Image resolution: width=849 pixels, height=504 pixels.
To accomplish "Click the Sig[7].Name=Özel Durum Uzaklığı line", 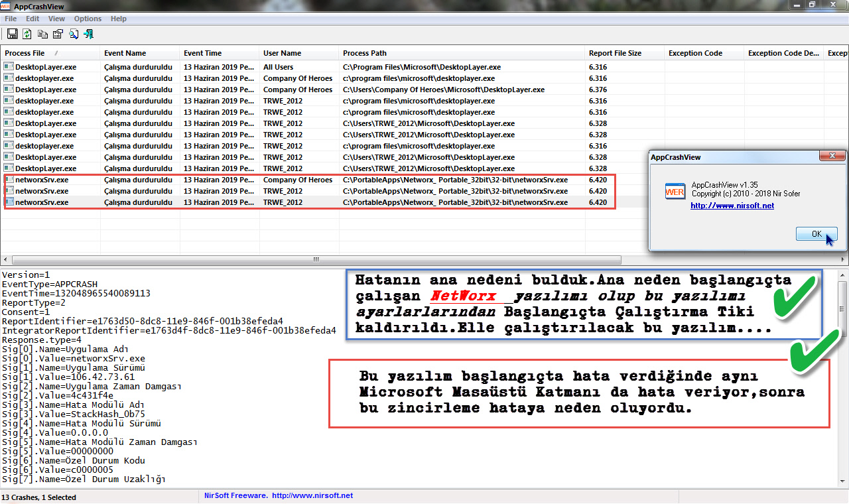I will coord(84,479).
